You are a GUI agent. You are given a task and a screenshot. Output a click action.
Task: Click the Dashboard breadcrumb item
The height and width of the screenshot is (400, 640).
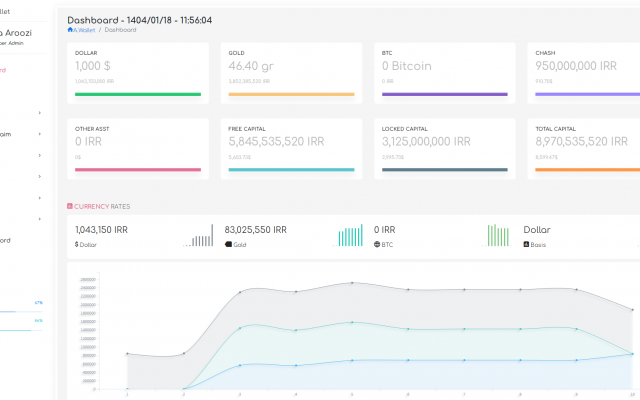coord(121,30)
